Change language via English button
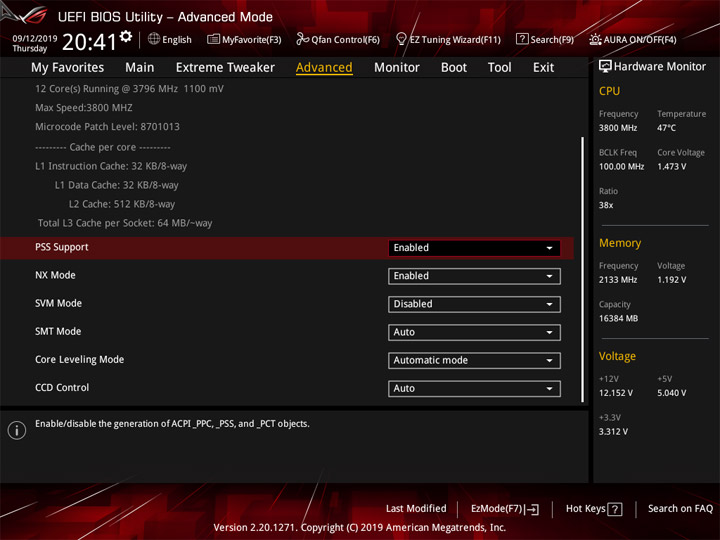The height and width of the screenshot is (540, 720). [170, 39]
